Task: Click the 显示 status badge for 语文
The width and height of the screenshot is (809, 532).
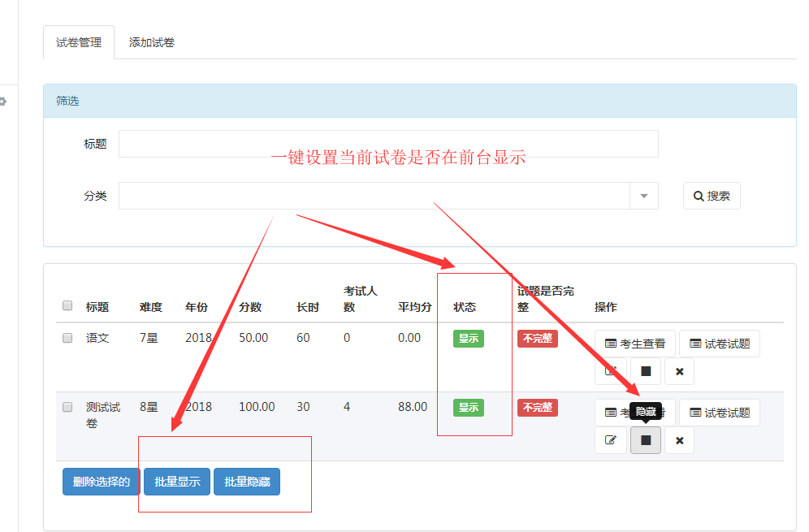Action: point(469,339)
